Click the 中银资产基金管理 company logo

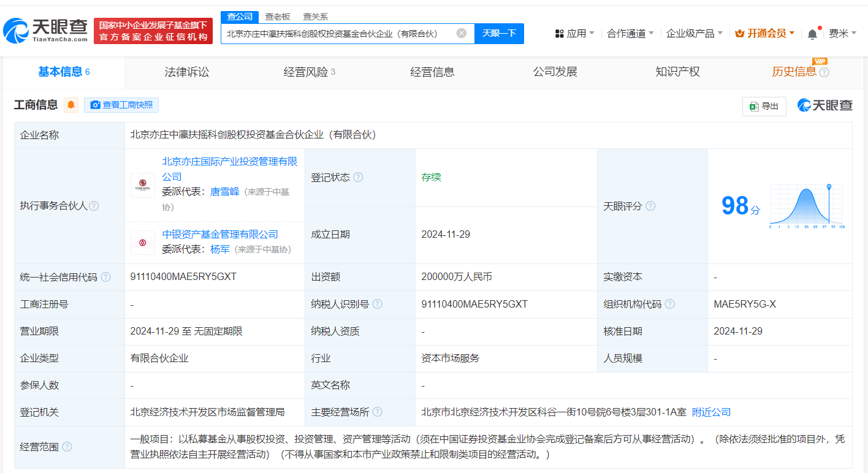coord(143,242)
